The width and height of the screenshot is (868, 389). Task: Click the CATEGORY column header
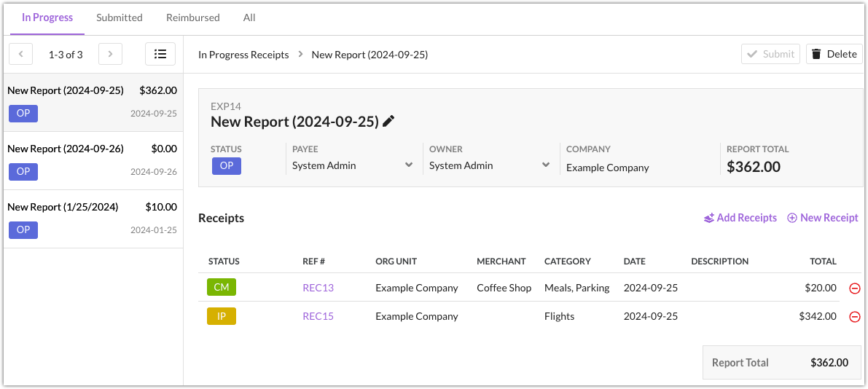(x=568, y=262)
